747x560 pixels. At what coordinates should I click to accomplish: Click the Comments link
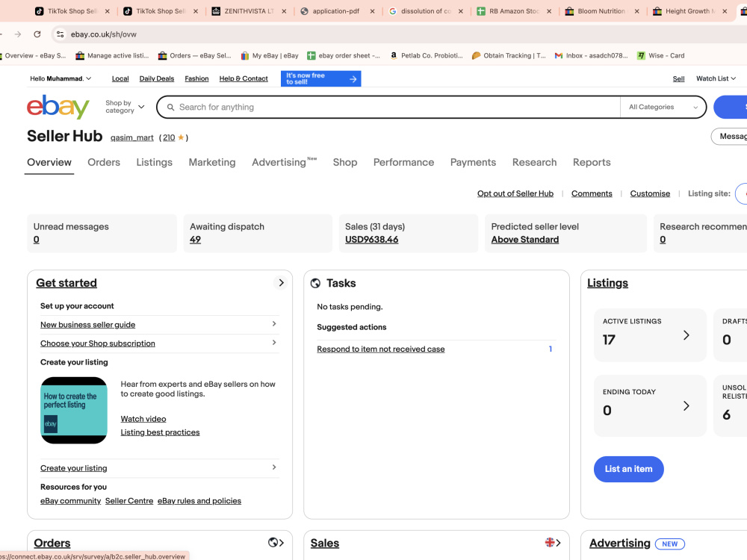[x=592, y=193]
